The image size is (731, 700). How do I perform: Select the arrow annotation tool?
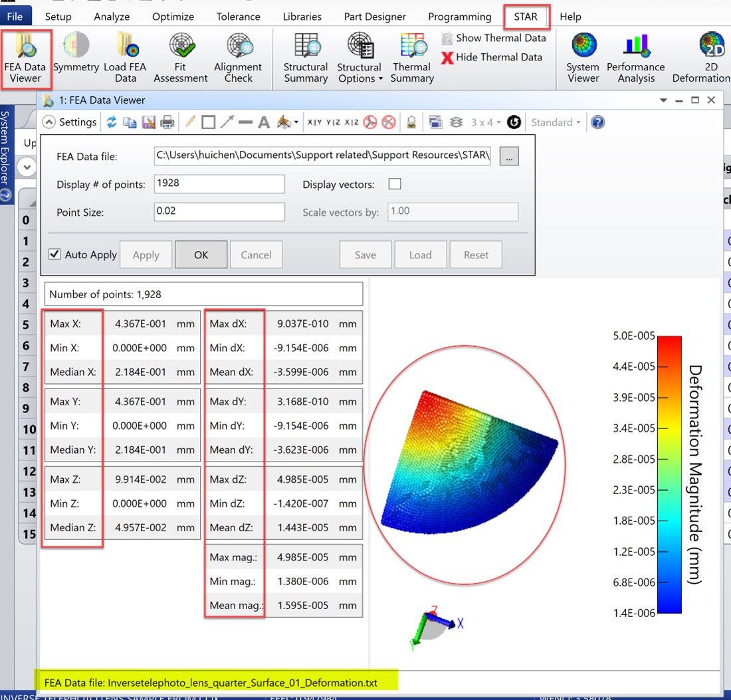(227, 122)
